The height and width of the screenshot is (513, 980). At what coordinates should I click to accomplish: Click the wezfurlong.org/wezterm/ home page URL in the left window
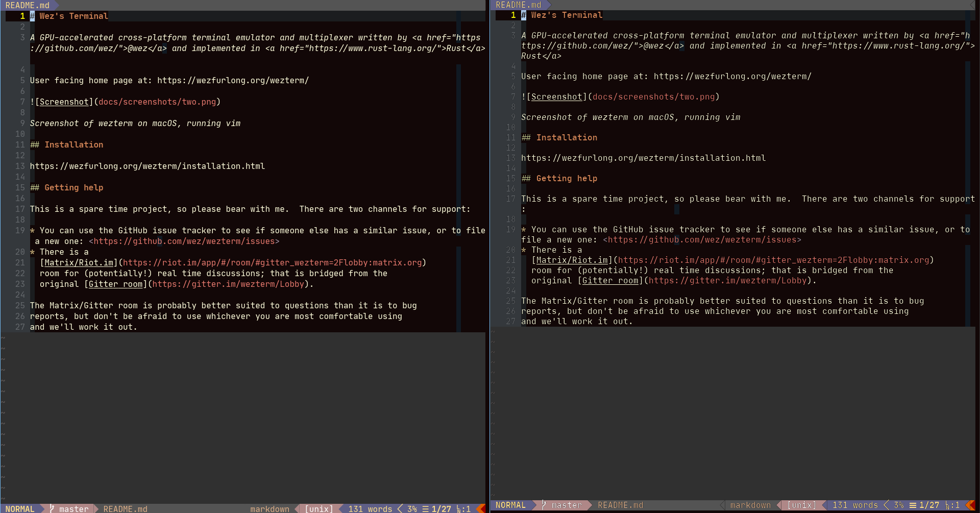[233, 80]
